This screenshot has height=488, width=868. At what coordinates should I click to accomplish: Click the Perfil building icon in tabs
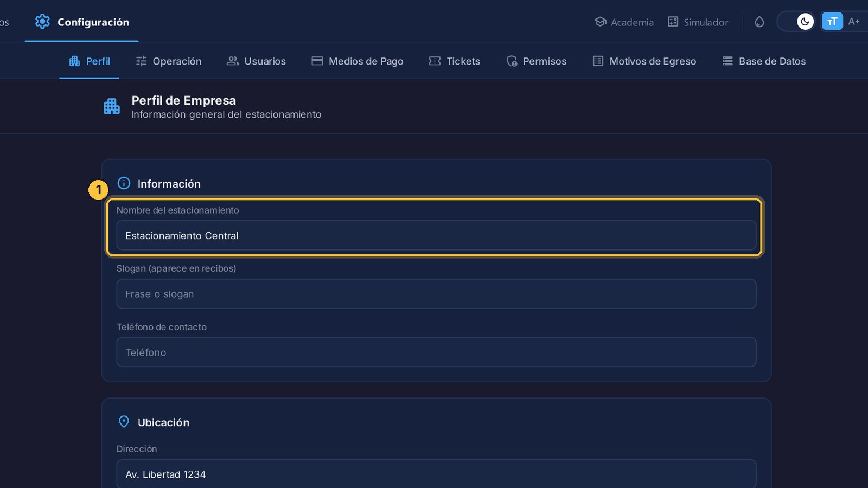[x=74, y=61]
